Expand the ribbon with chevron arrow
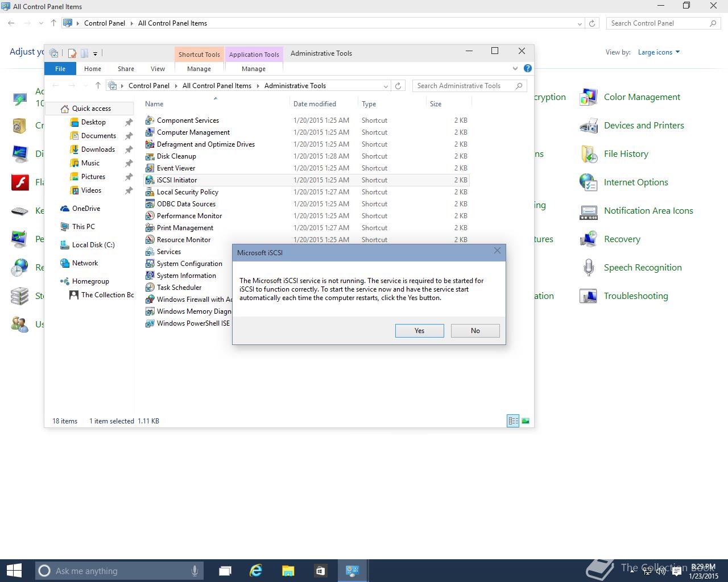728x582 pixels. [x=515, y=69]
